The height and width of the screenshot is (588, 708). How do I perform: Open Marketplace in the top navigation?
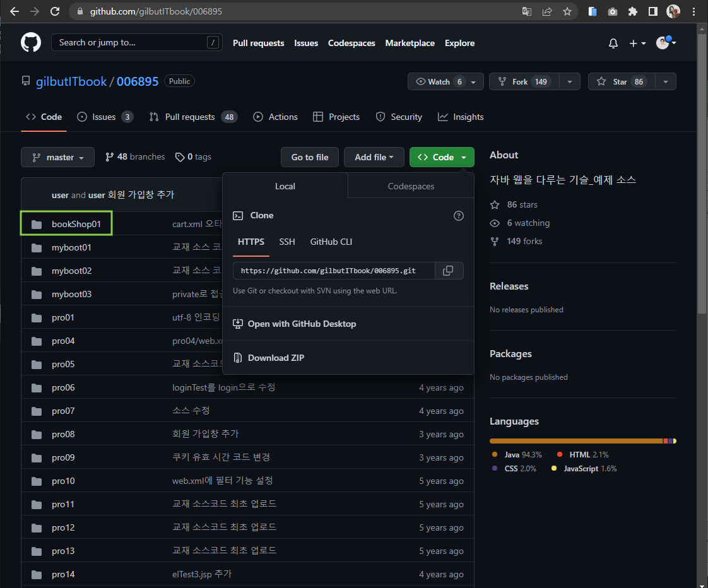(x=410, y=44)
